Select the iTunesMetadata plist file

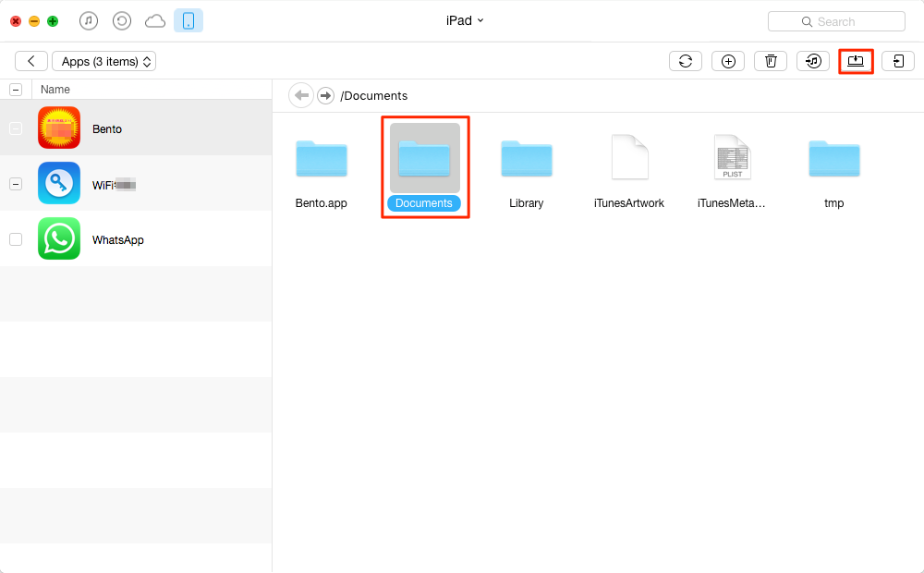[x=732, y=157]
